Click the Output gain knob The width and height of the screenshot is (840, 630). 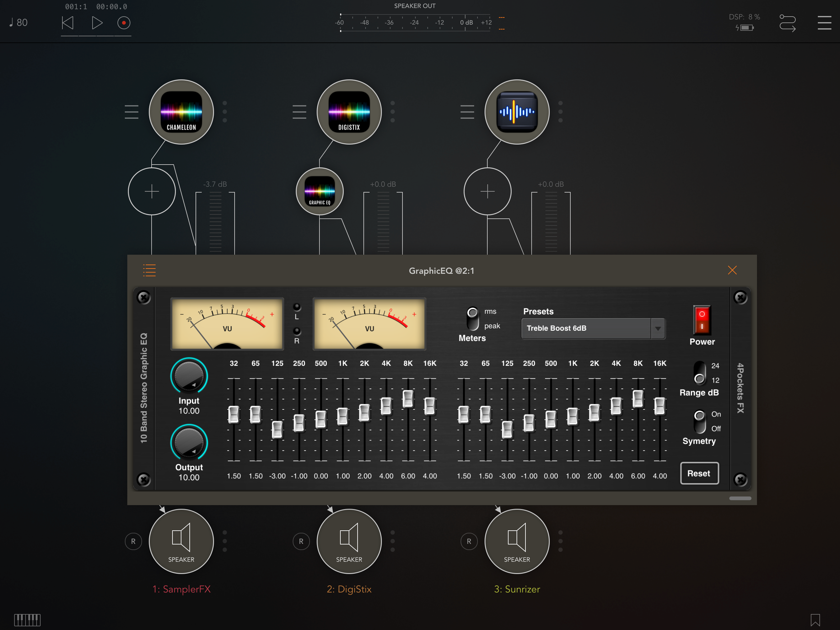[189, 442]
